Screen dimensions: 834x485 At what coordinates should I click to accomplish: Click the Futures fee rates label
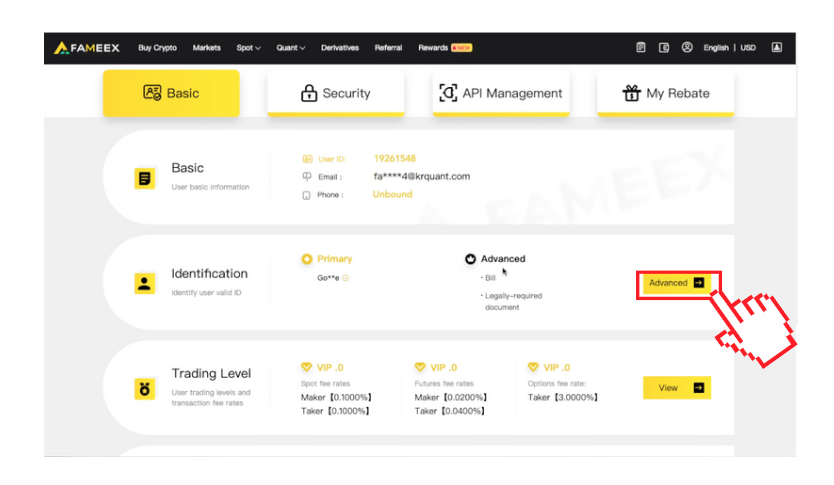(444, 383)
